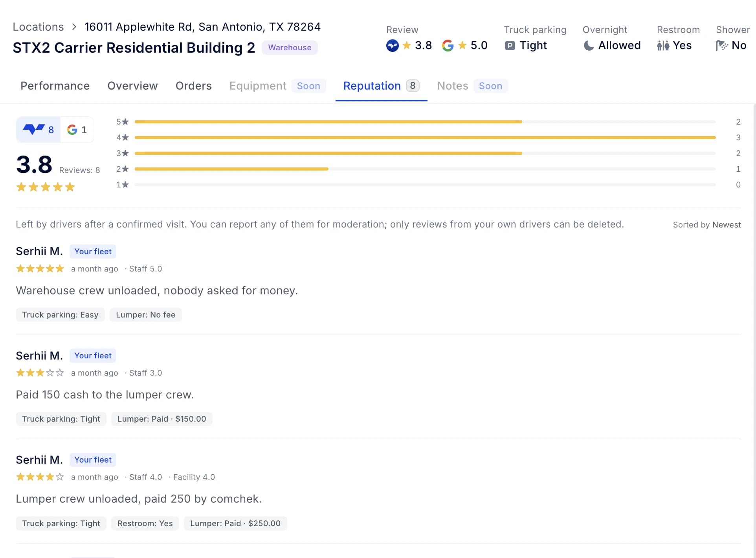This screenshot has height=558, width=756.
Task: Click the three-star rating of second review
Action: click(40, 373)
